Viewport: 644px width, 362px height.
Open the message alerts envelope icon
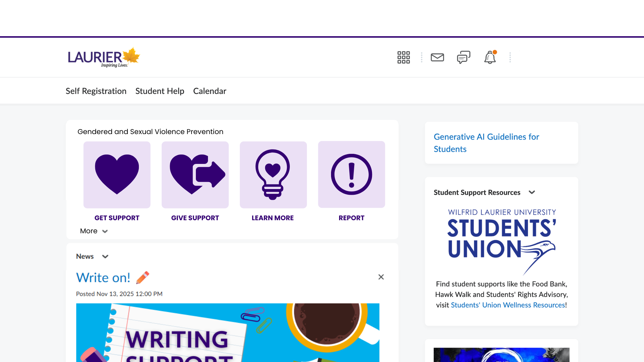(x=437, y=57)
